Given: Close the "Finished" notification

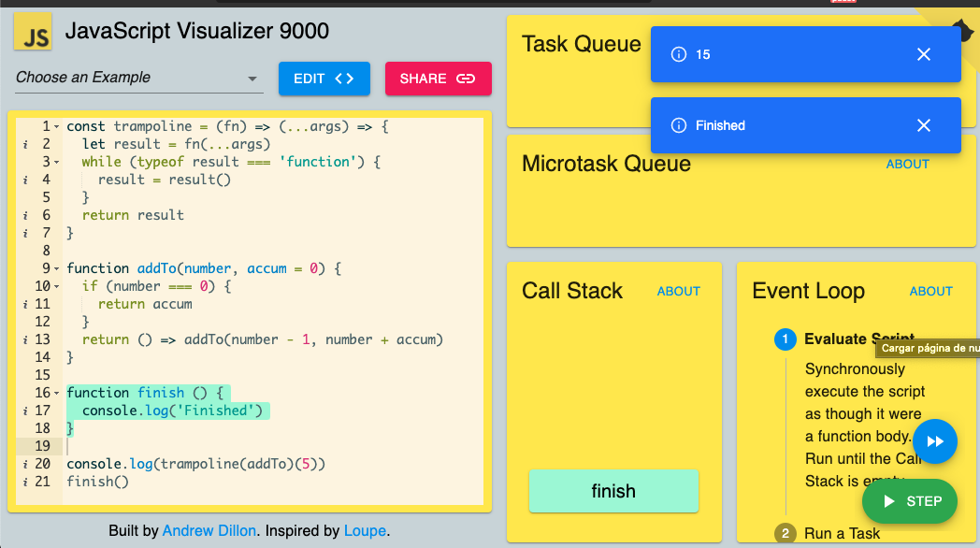Looking at the screenshot, I should 924,125.
